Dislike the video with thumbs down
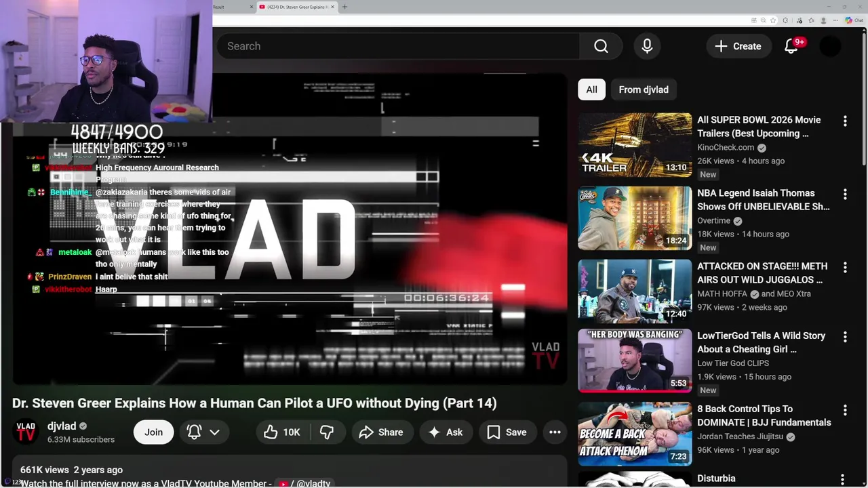 tap(327, 432)
